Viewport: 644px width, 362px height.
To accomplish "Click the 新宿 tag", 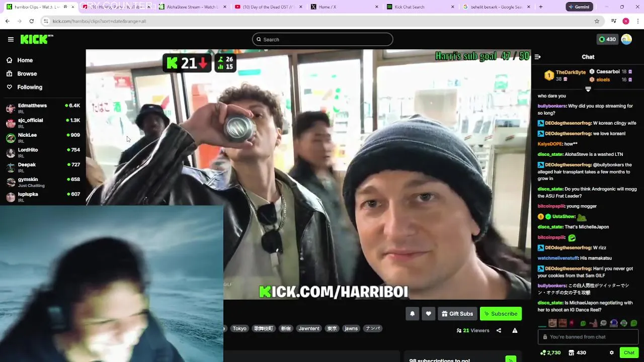I will pos(286,328).
